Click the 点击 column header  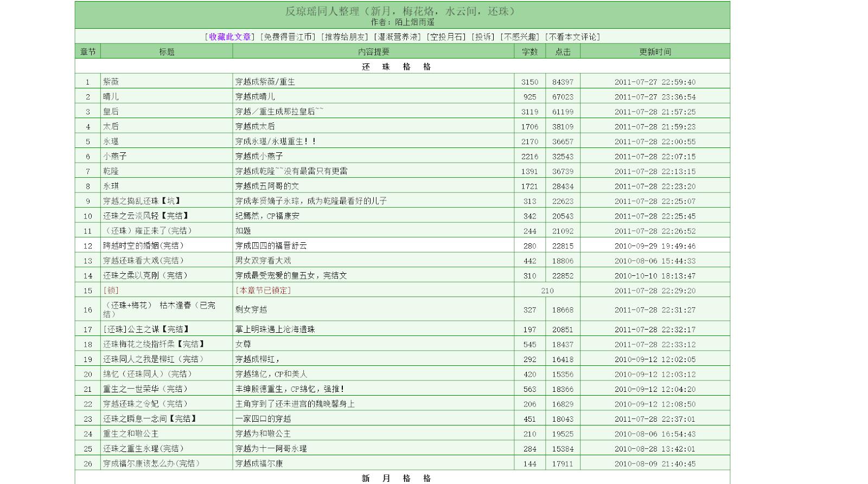coord(563,52)
